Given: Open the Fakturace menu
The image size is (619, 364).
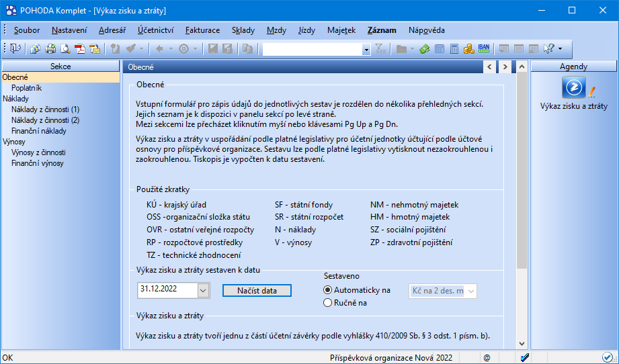Looking at the screenshot, I should pyautogui.click(x=202, y=30).
